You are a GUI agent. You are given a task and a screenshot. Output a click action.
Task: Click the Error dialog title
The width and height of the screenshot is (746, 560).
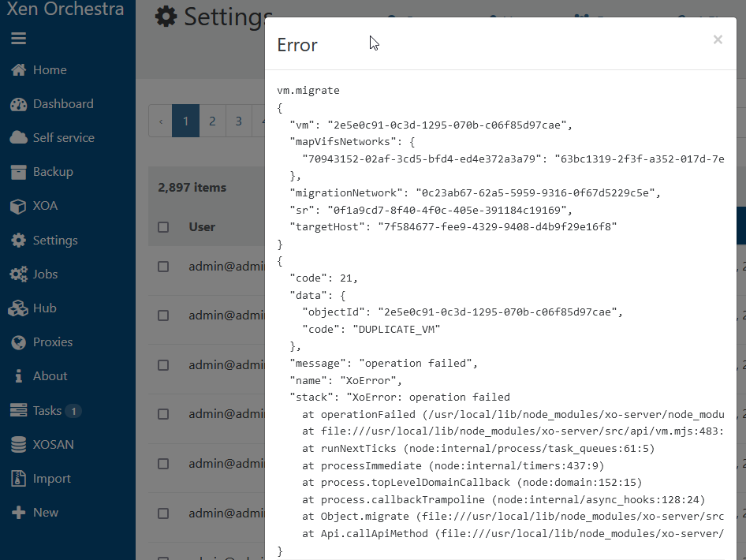297,45
